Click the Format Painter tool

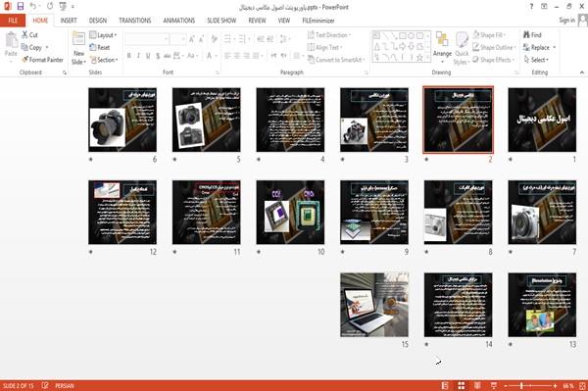point(42,60)
